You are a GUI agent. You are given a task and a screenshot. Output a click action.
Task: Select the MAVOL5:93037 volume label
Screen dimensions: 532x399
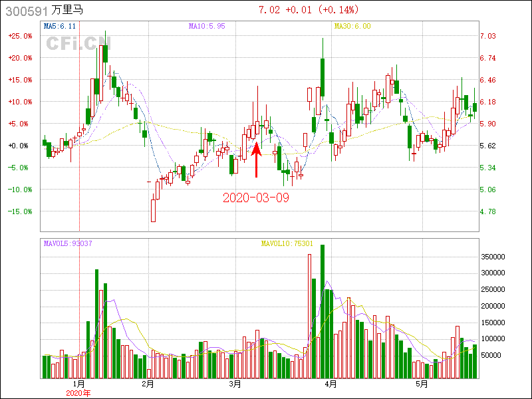pyautogui.click(x=68, y=243)
